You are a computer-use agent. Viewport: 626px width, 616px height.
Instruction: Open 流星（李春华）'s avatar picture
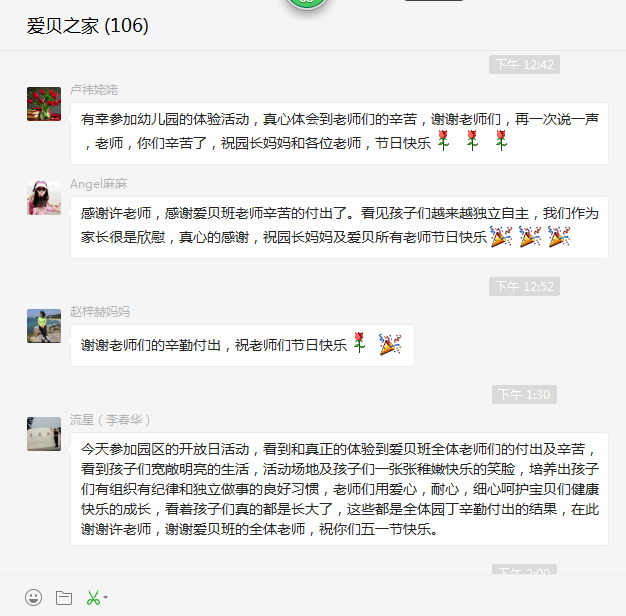pos(44,434)
